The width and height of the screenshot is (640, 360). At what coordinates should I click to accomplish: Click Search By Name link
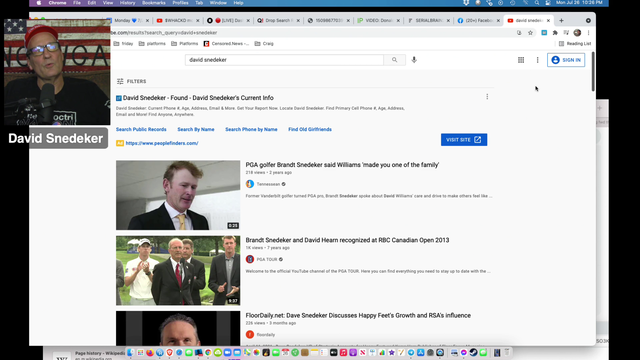tap(196, 129)
